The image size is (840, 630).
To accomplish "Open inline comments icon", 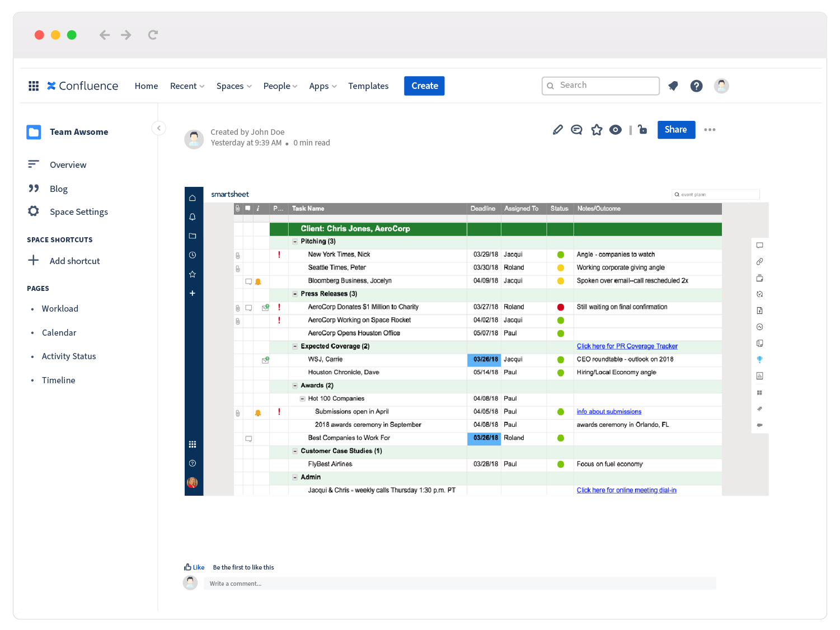I will (576, 130).
